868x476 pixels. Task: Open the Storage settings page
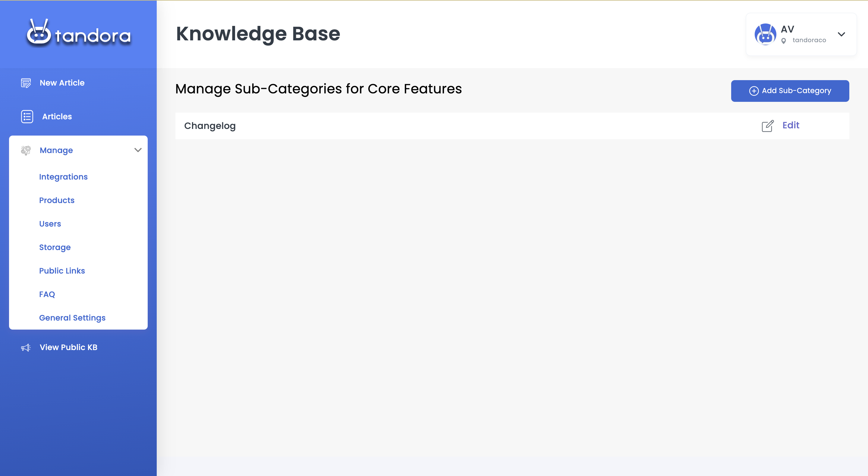pyautogui.click(x=55, y=247)
